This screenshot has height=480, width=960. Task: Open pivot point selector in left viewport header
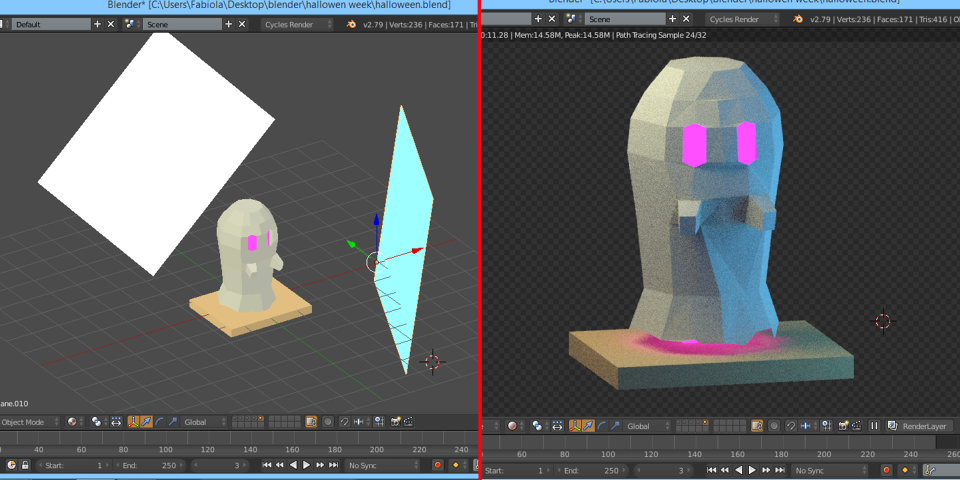(99, 422)
